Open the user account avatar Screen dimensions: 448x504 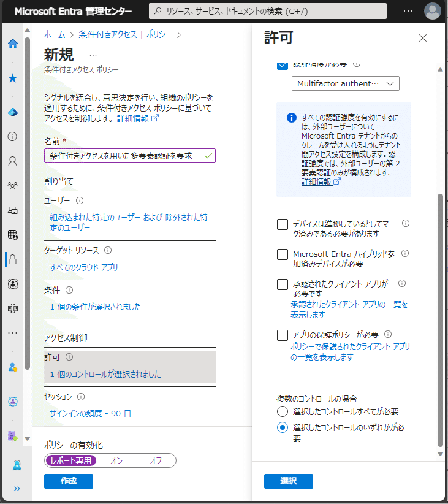(432, 11)
